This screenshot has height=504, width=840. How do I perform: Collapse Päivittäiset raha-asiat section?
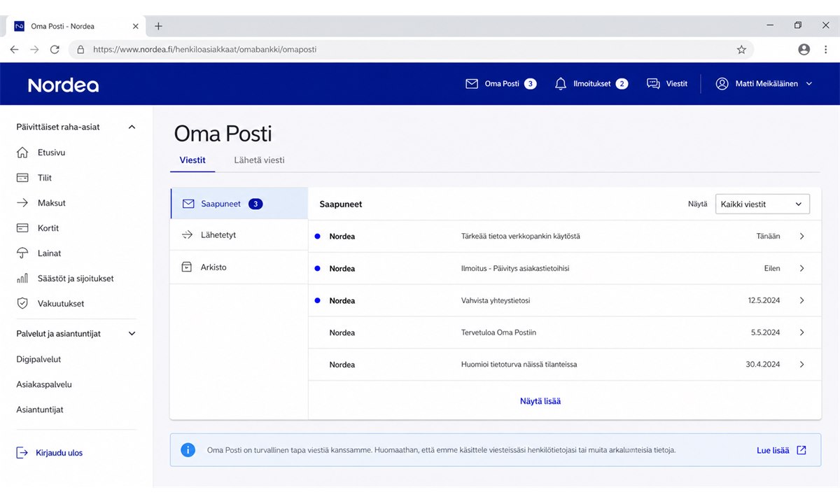point(132,127)
